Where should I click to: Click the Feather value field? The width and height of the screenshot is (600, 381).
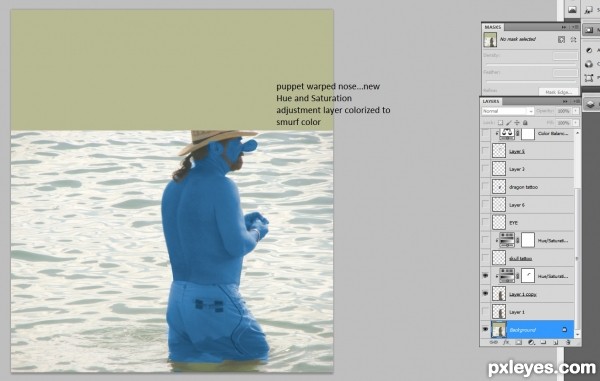point(566,73)
